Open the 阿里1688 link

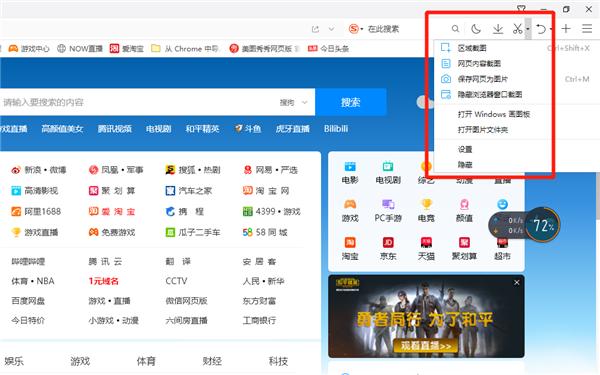coord(36,211)
